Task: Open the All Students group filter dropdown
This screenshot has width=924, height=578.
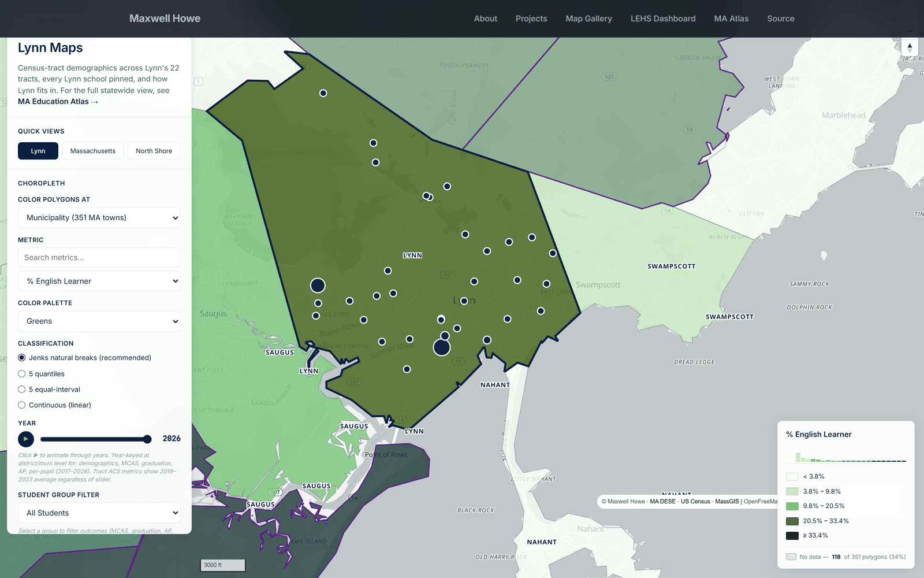Action: 99,513
